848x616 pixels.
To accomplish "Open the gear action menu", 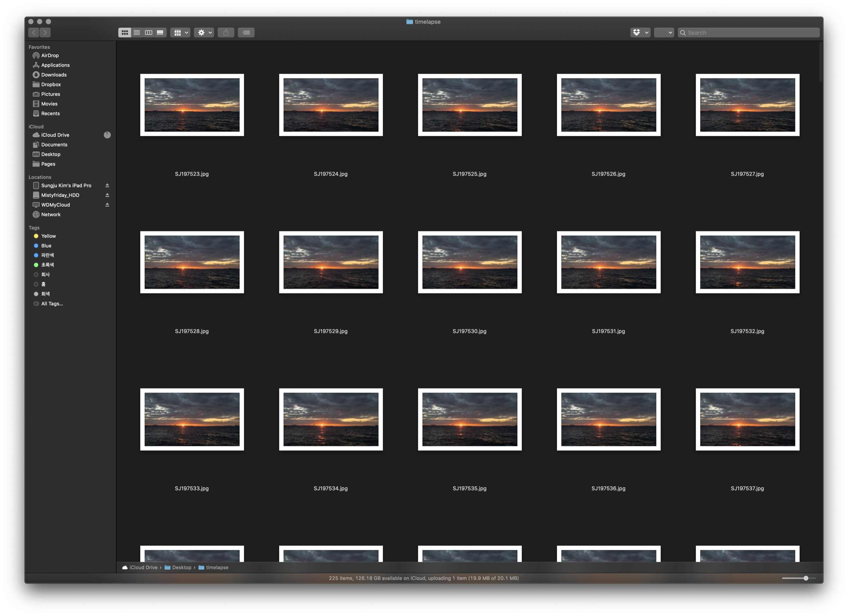I will point(204,32).
